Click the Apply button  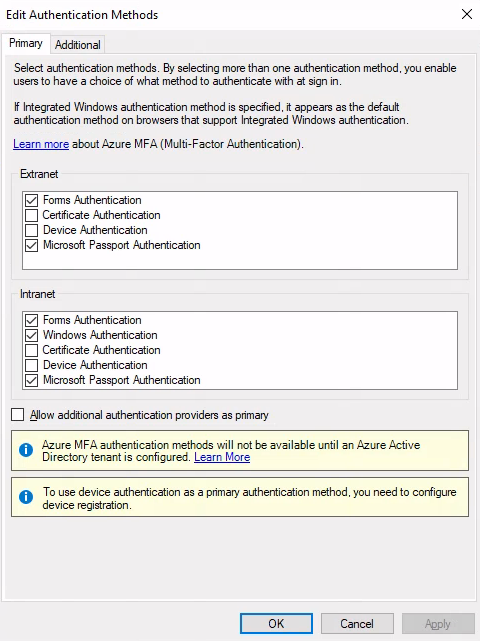tap(438, 623)
